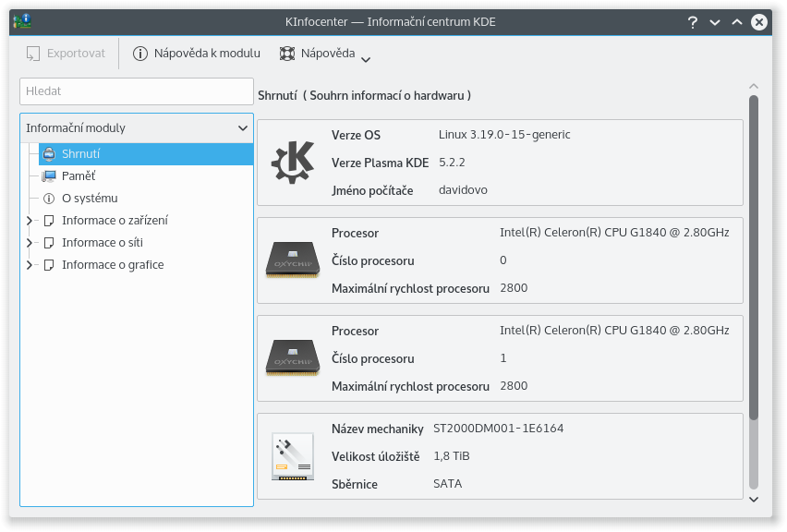Click the hard drive icon for ST2000DM001

[x=293, y=456]
